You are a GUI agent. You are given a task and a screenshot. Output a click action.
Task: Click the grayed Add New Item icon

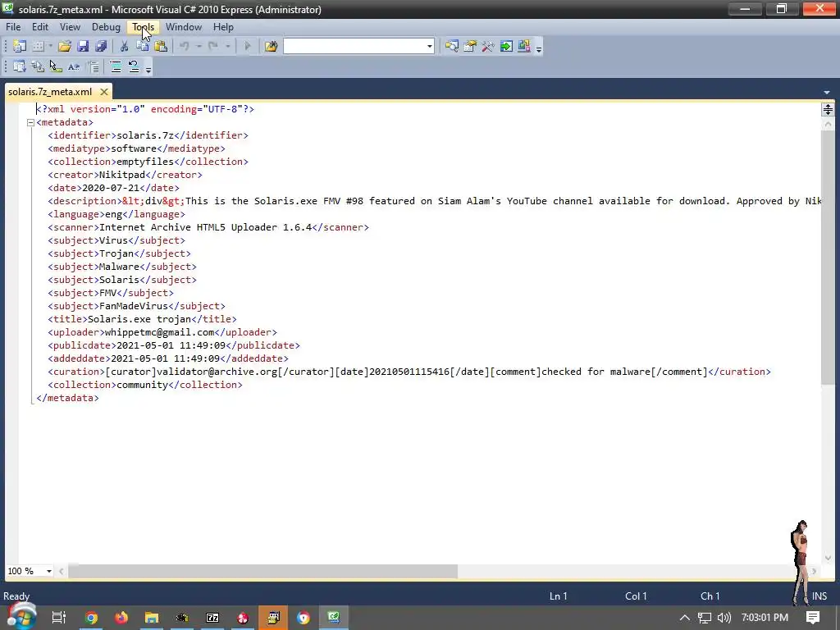coord(38,47)
